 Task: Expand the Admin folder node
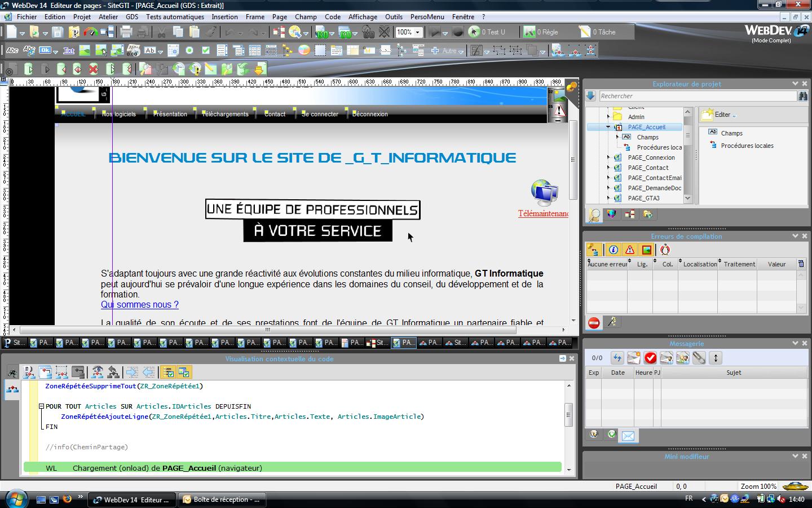click(608, 117)
